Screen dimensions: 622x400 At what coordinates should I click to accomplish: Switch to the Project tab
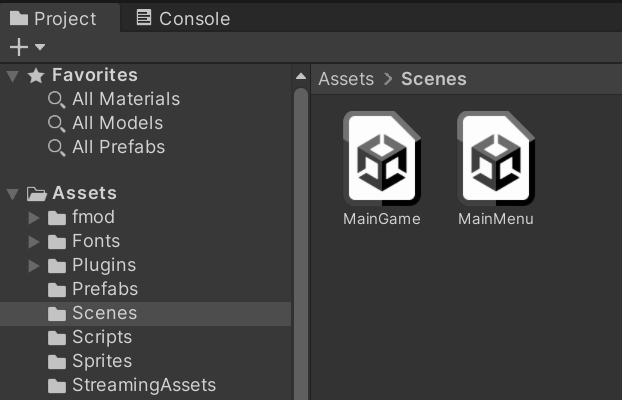(54, 18)
